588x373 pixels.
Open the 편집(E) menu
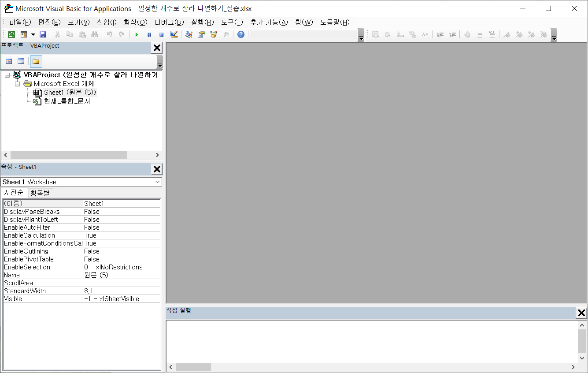[49, 22]
